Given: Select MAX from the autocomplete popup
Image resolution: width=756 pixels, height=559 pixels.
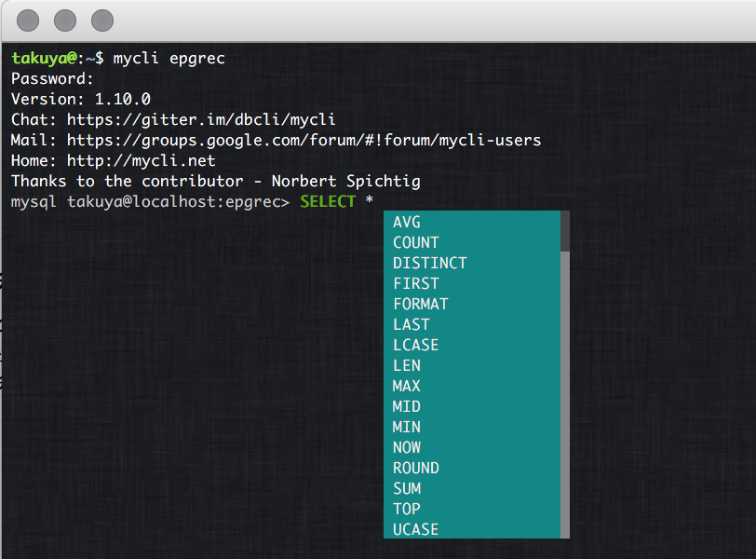Looking at the screenshot, I should pyautogui.click(x=472, y=386).
